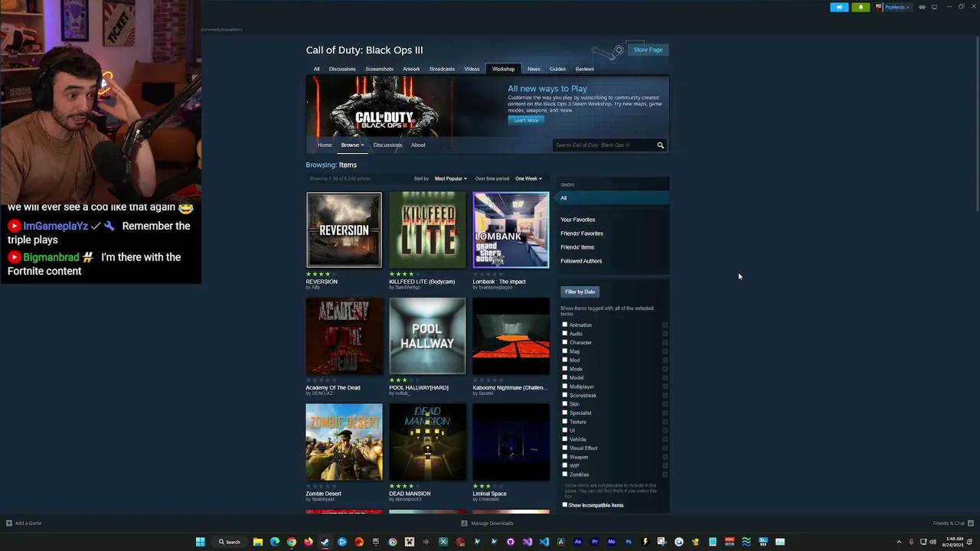Open the Most Popular sort dropdown
This screenshot has width=980, height=551.
(x=450, y=178)
